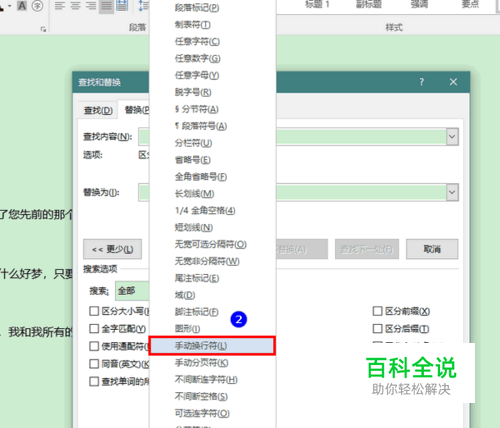Viewport: 500px width, 428px height.
Task: Click the character shading A icon
Action: (22, 6)
